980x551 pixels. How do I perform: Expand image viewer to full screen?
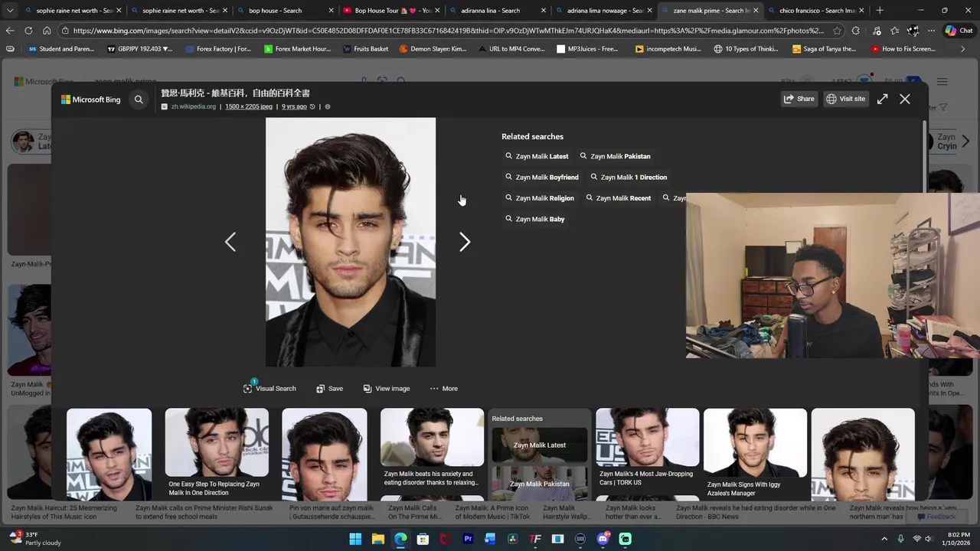[883, 99]
